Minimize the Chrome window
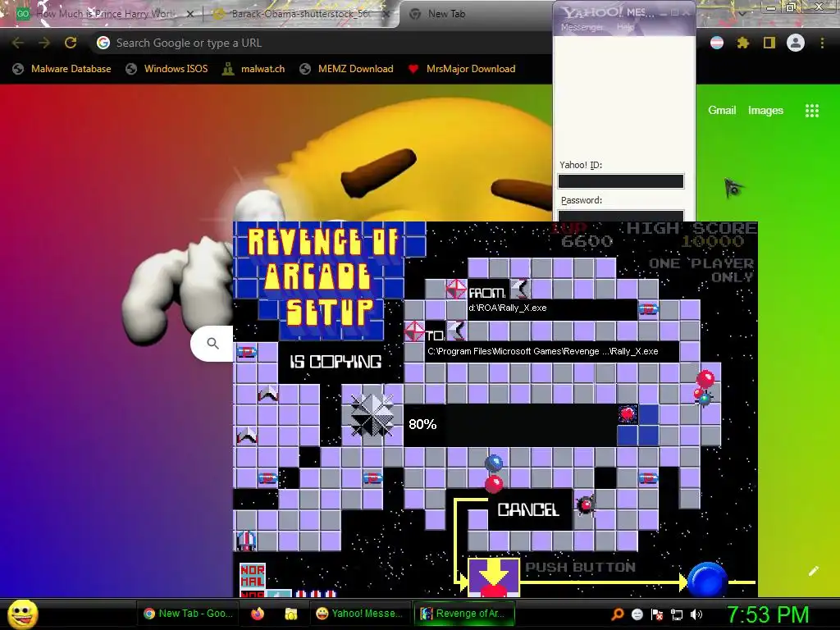Viewport: 840px width, 630px height. [x=770, y=7]
